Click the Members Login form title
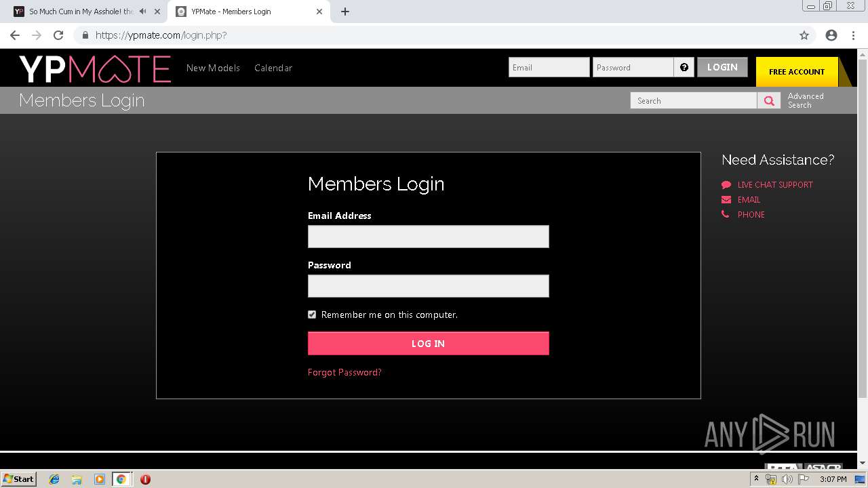This screenshot has width=868, height=488. click(376, 184)
